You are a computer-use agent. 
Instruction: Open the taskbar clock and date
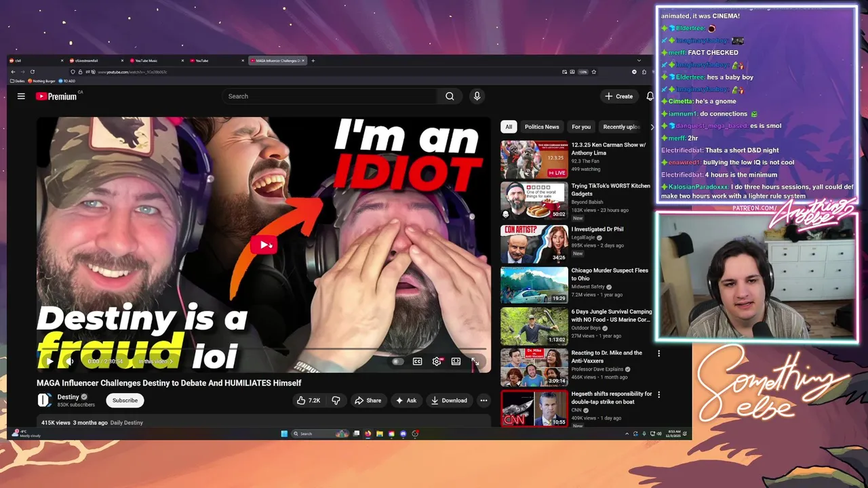click(x=673, y=434)
